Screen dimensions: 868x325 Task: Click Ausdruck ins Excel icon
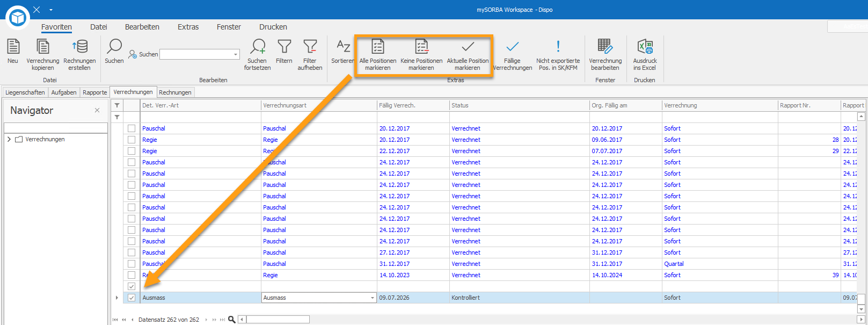pyautogui.click(x=645, y=46)
